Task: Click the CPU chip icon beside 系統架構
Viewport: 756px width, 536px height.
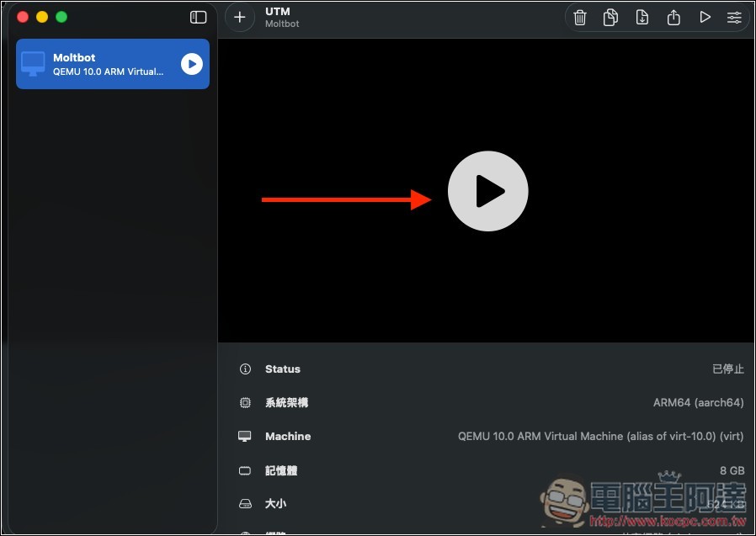Action: (x=244, y=403)
